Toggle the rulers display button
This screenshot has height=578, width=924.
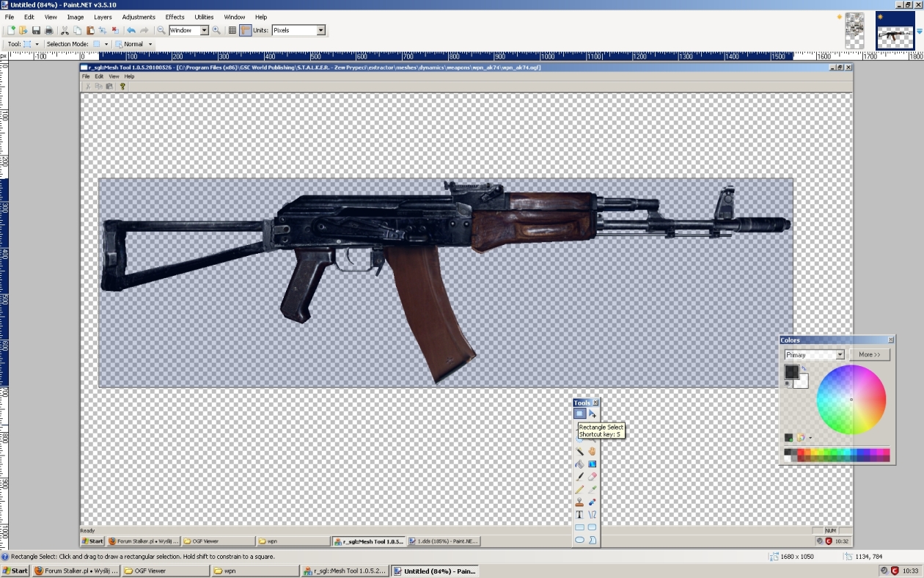tap(245, 30)
